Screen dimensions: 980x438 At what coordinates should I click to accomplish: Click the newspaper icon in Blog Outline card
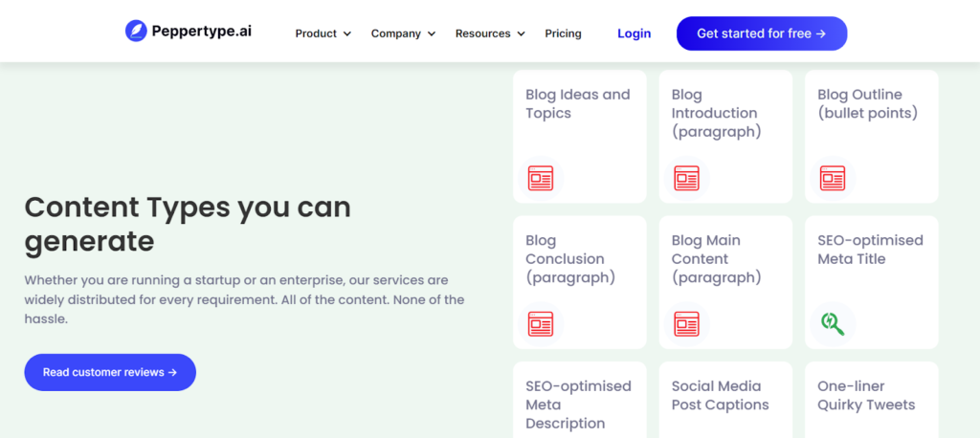pyautogui.click(x=833, y=178)
